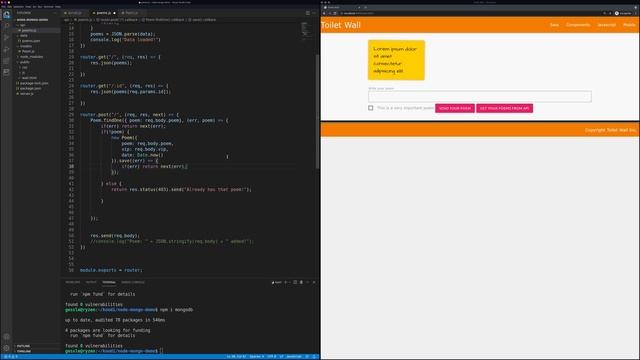Reload the page in the browser
Viewport: 640px width, 360px height.
[x=335, y=13]
